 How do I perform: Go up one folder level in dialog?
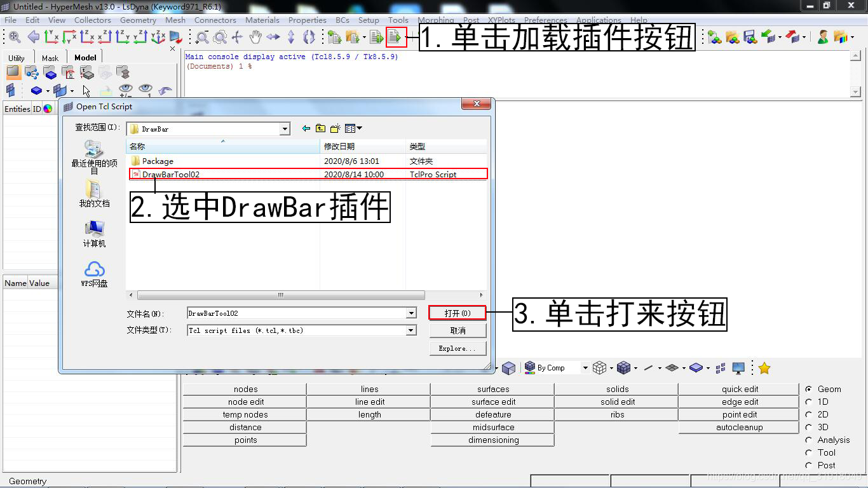(x=320, y=128)
